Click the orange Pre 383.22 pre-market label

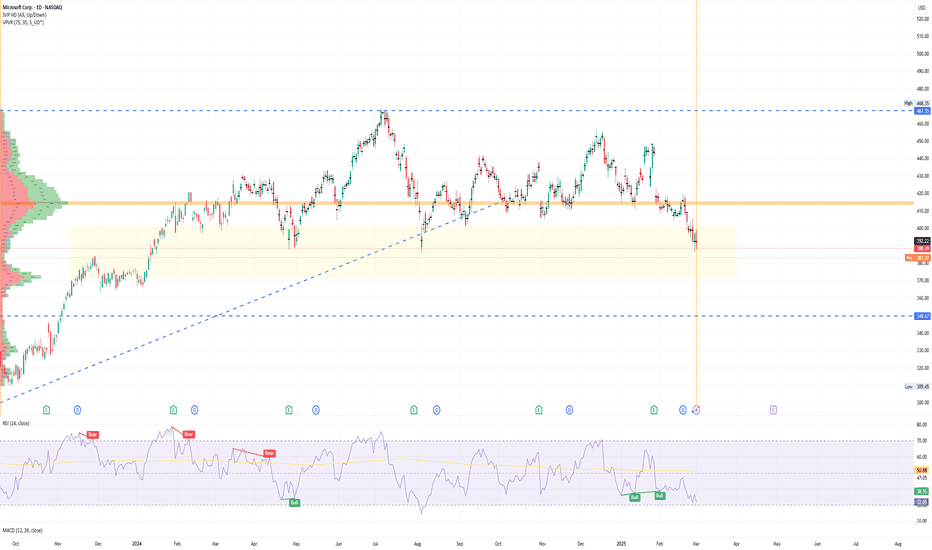click(918, 258)
